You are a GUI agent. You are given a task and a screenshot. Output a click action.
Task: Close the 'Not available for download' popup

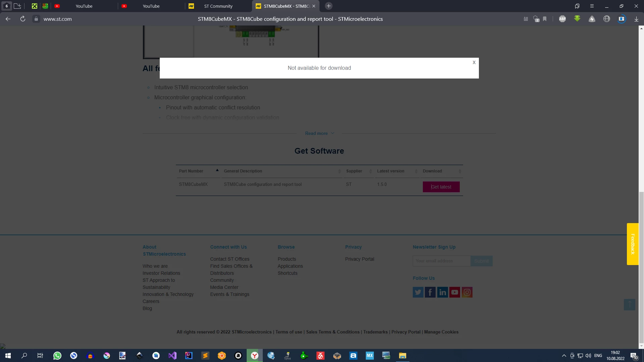474,62
